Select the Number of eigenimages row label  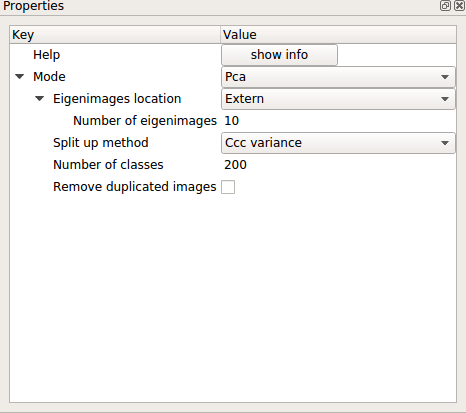pyautogui.click(x=145, y=121)
